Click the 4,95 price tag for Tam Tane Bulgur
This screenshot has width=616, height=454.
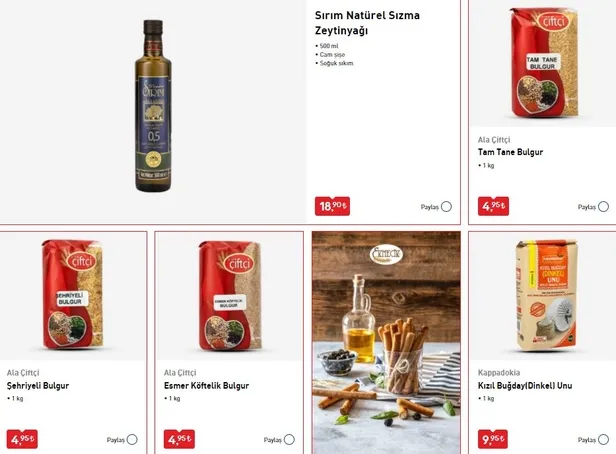[493, 206]
